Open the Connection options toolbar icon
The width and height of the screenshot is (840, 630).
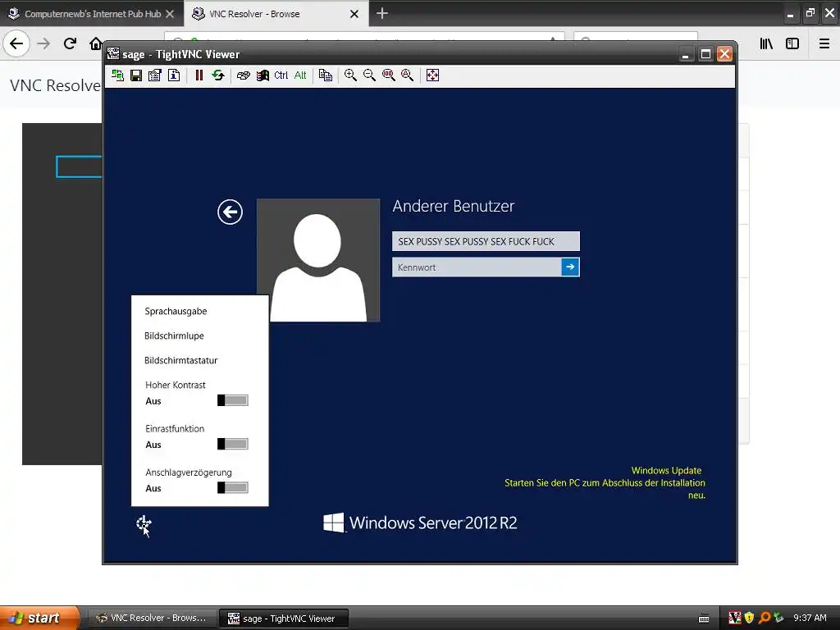tap(155, 75)
